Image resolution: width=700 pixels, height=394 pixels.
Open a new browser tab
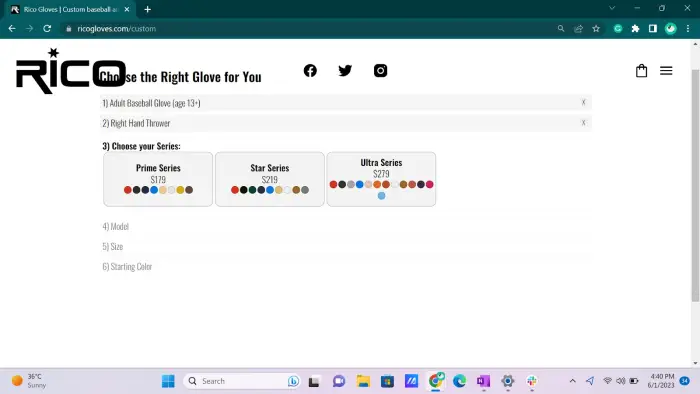coord(147,9)
